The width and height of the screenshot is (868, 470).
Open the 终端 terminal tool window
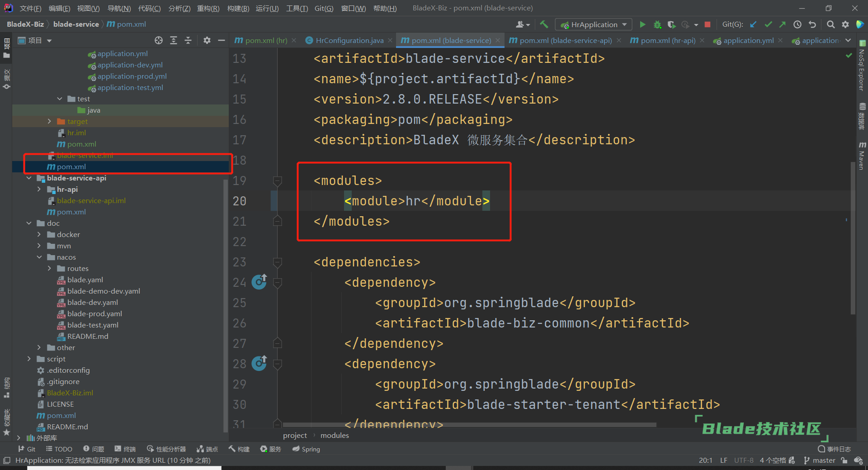tap(125, 449)
